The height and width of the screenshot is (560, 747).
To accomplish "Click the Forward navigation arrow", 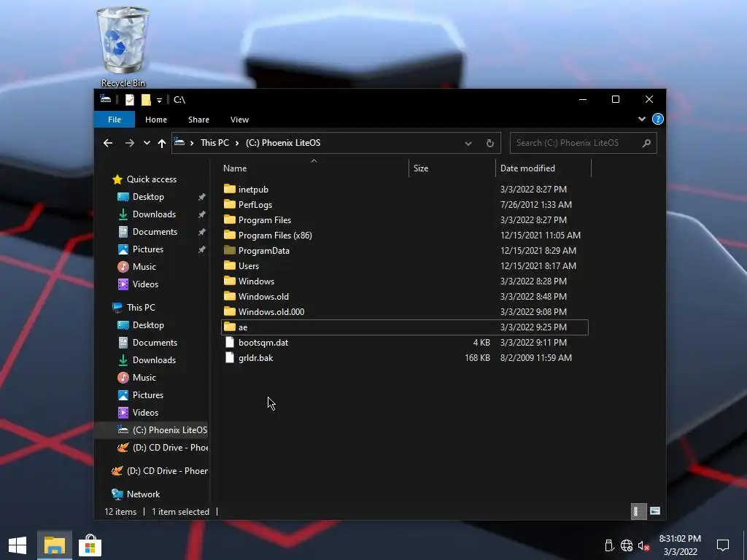I will pyautogui.click(x=130, y=143).
